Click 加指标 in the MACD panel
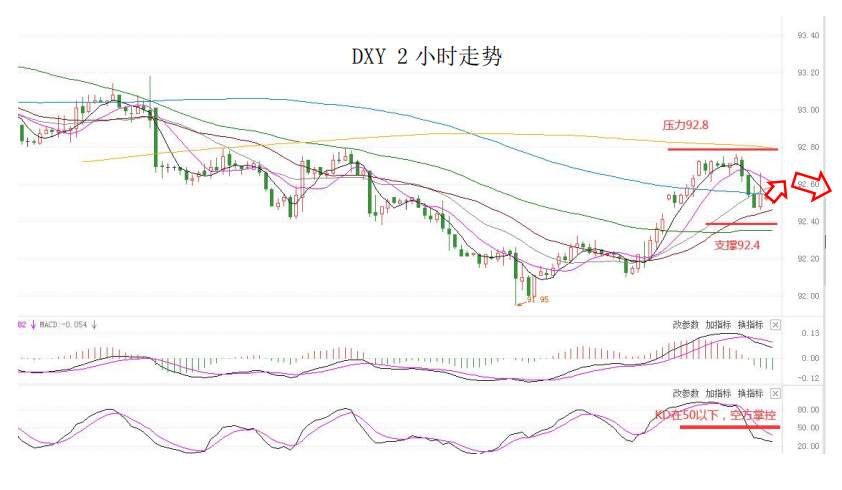The width and height of the screenshot is (842, 490). 718,325
